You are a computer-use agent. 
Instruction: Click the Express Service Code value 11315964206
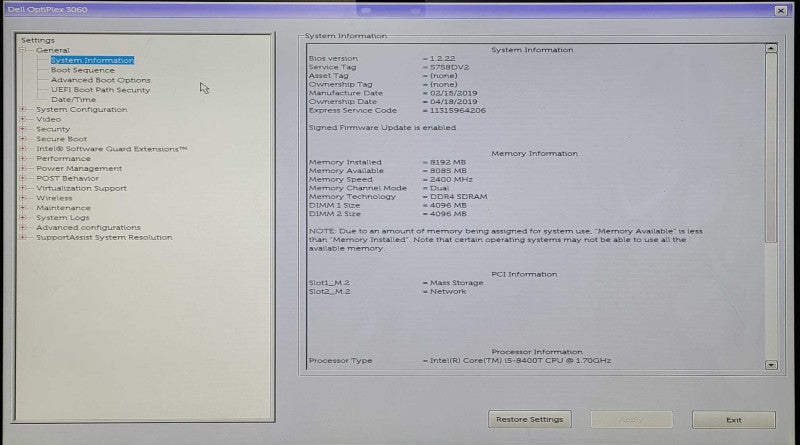pos(458,110)
